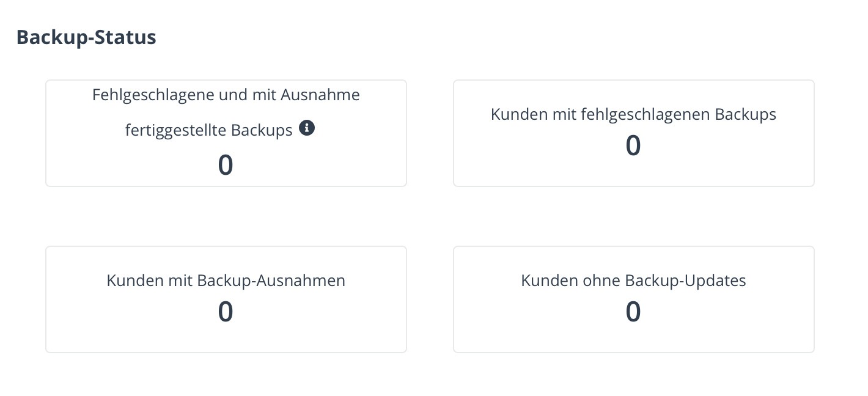
Task: Select the label Kunden ohne Backup-Updates
Action: [x=633, y=280]
